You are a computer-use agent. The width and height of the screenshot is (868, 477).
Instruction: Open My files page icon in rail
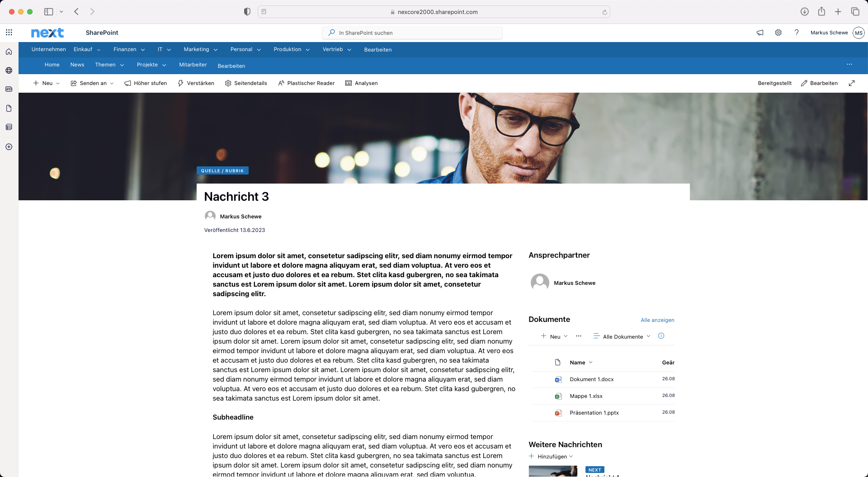coord(9,109)
